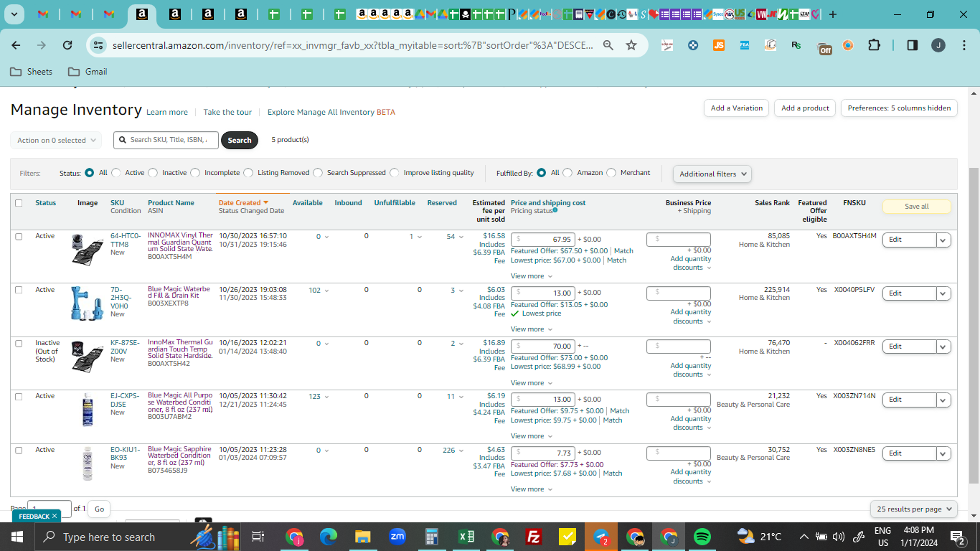Click the zoom magnifier icon in address bar
Screen dimensions: 980x551
point(608,45)
